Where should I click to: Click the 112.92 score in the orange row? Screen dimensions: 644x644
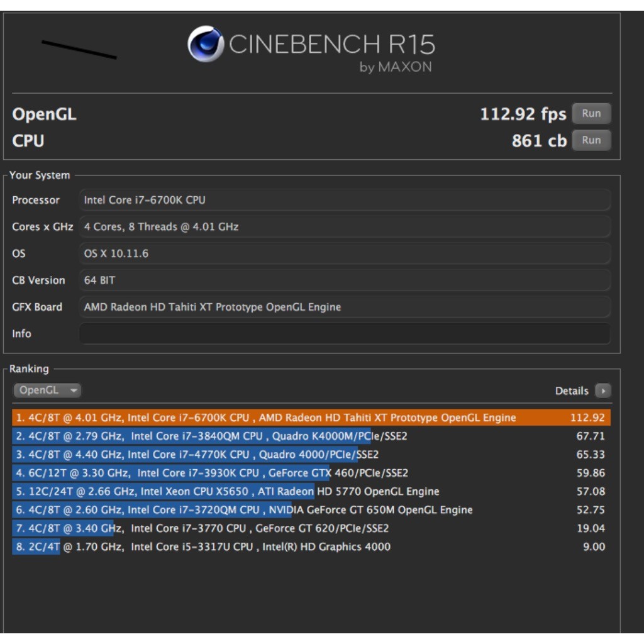pos(587,418)
